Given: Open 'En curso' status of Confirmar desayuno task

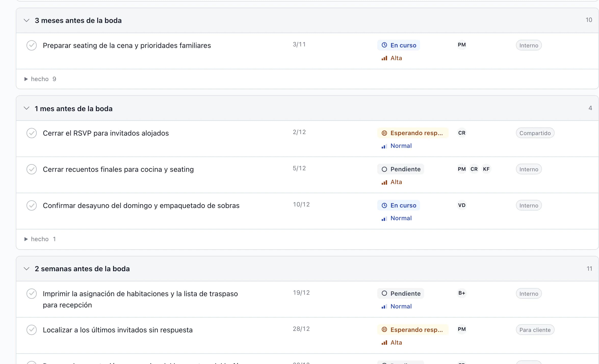Looking at the screenshot, I should click(x=399, y=205).
